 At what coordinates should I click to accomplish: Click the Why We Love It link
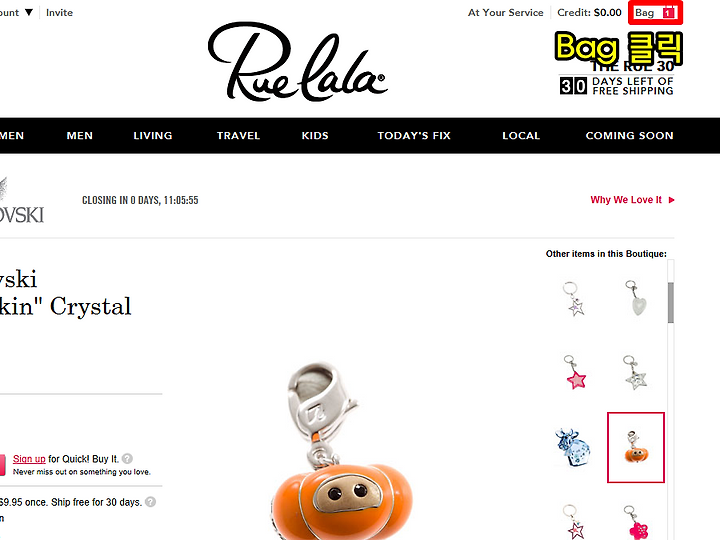click(x=626, y=200)
